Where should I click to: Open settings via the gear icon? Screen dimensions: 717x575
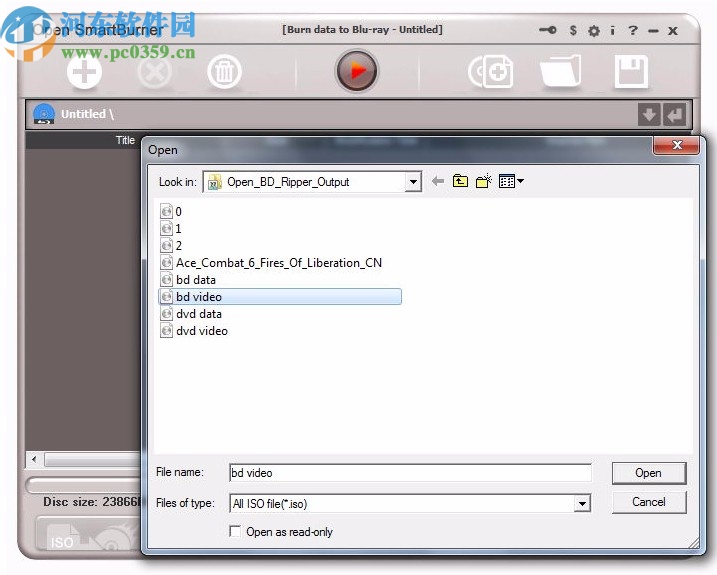click(594, 31)
